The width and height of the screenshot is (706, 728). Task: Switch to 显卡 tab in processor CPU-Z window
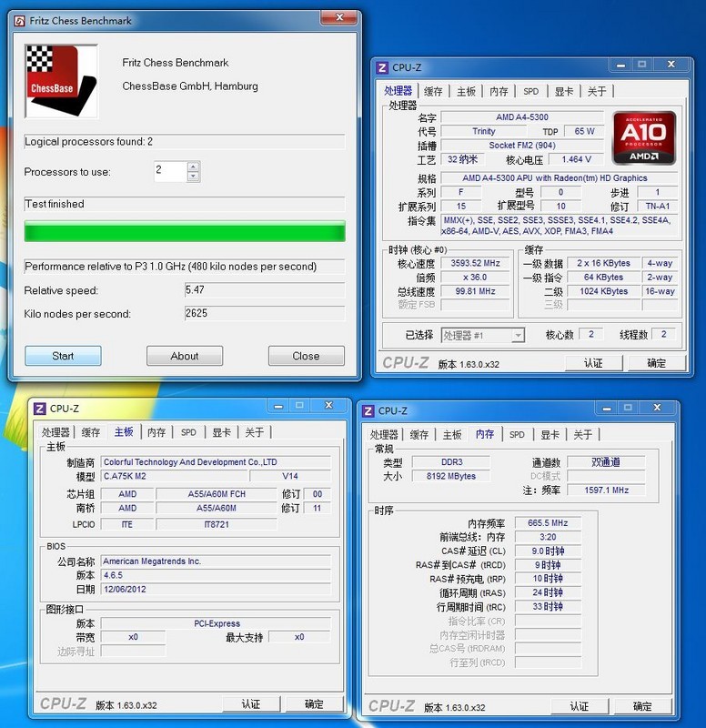pos(564,92)
